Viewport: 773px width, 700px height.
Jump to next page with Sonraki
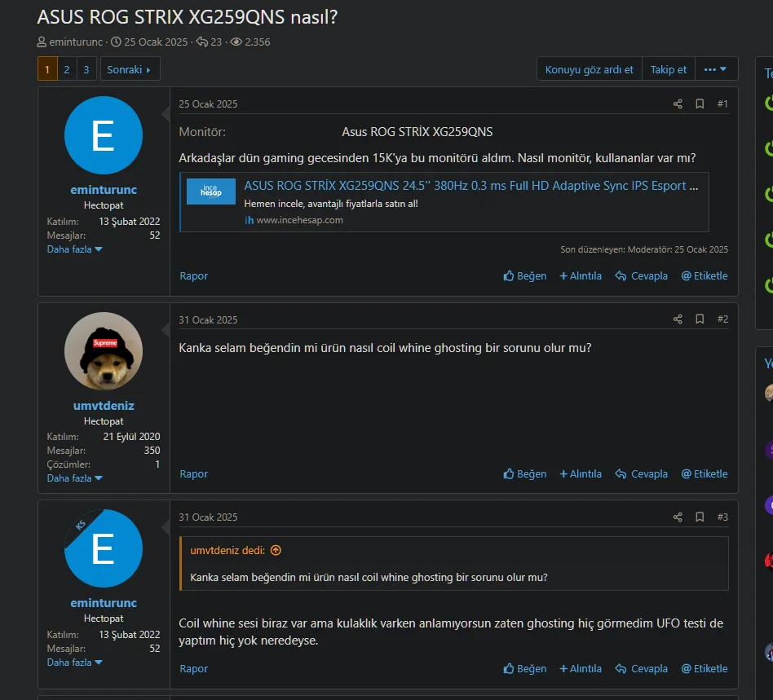(x=130, y=69)
